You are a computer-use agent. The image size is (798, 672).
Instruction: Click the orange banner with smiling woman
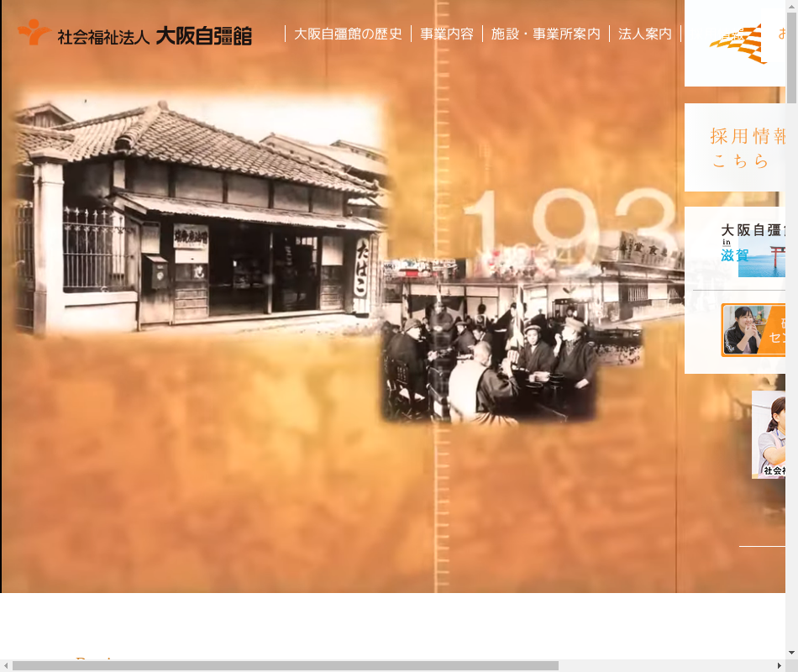(x=753, y=330)
